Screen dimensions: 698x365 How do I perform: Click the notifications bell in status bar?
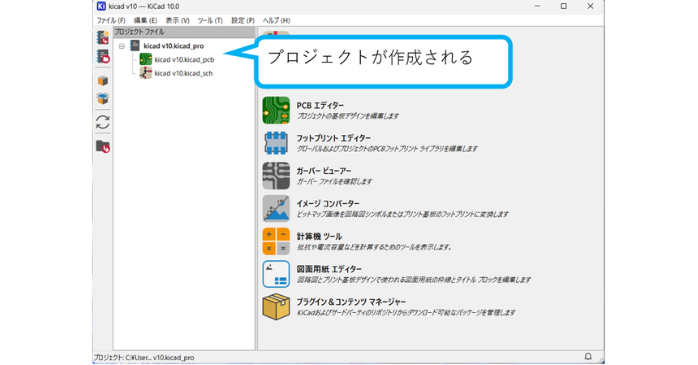pos(588,357)
